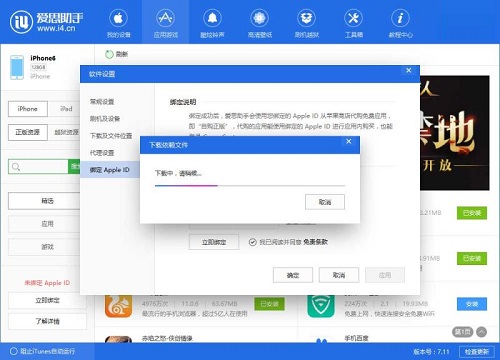Open the 刷机越狱 dropbox-style icon
This screenshot has width=500, height=360.
tap(306, 18)
